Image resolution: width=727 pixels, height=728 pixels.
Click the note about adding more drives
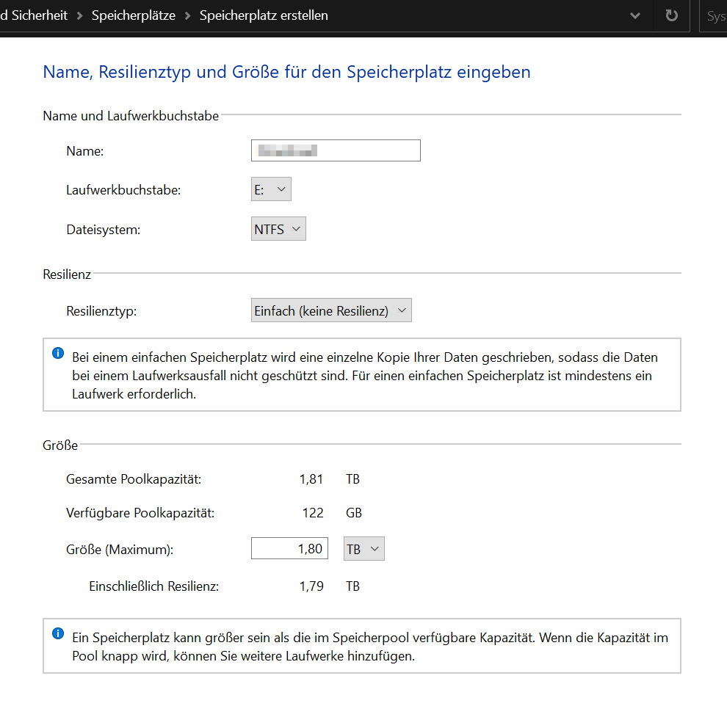pos(370,647)
